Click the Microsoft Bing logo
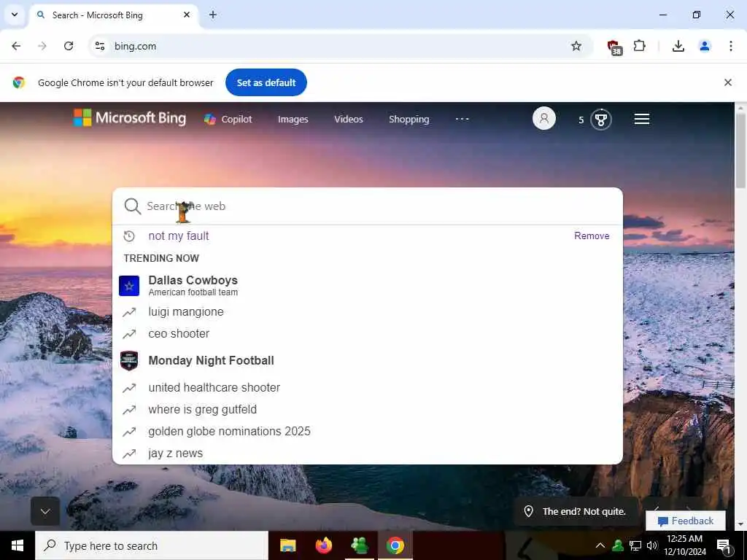The width and height of the screenshot is (747, 560). pyautogui.click(x=130, y=117)
